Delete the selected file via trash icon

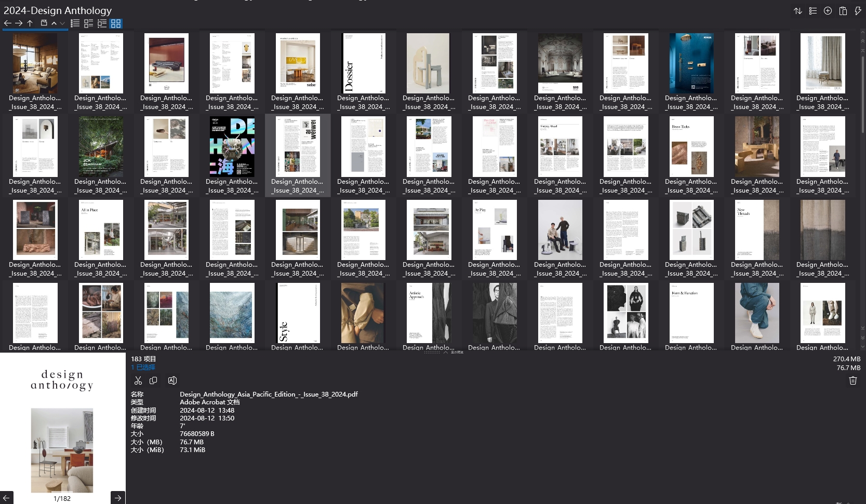[852, 380]
